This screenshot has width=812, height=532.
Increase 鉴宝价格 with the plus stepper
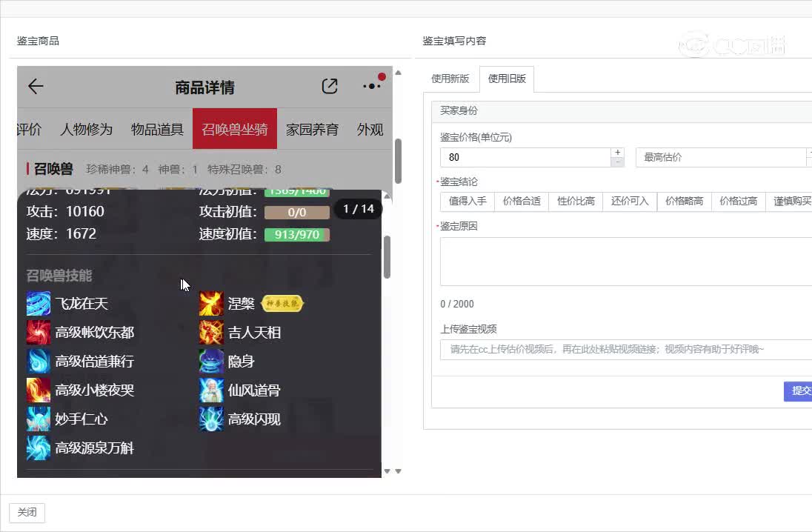pyautogui.click(x=617, y=153)
